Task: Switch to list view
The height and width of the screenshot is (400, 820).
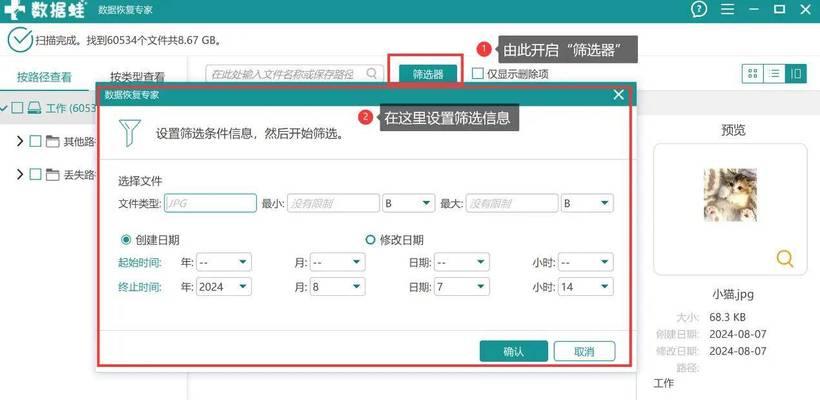Action: pyautogui.click(x=774, y=74)
